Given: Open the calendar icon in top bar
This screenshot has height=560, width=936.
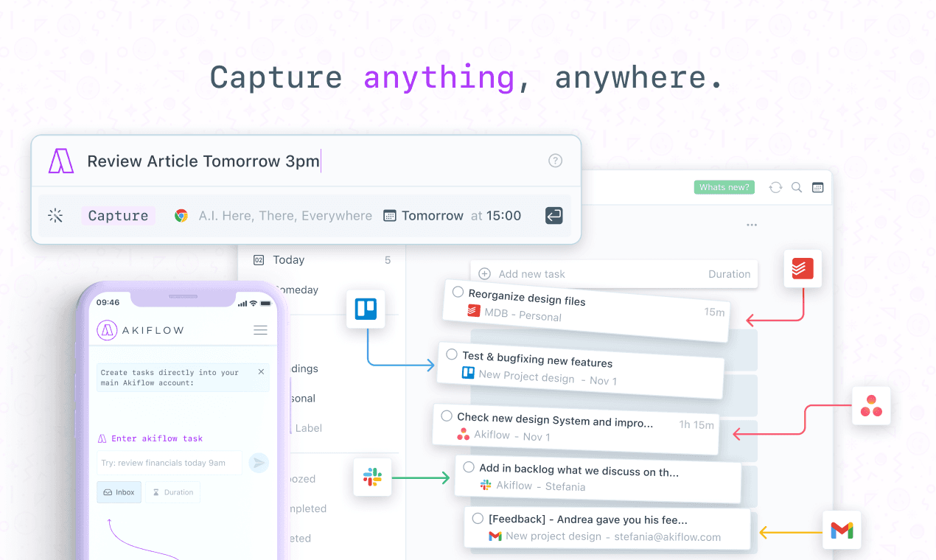Looking at the screenshot, I should click(817, 188).
